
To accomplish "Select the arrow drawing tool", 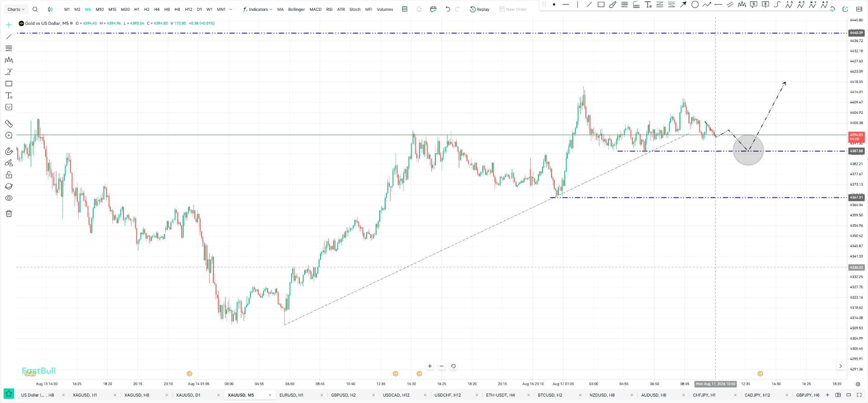I will pos(683,5).
